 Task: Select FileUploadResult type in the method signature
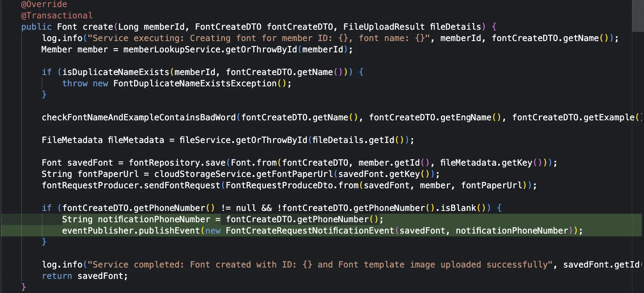coord(384,27)
